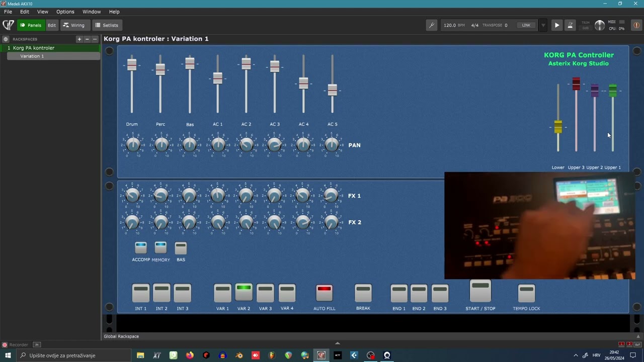Click the 4/4 time signature field
The width and height of the screenshot is (644, 362).
click(x=475, y=25)
